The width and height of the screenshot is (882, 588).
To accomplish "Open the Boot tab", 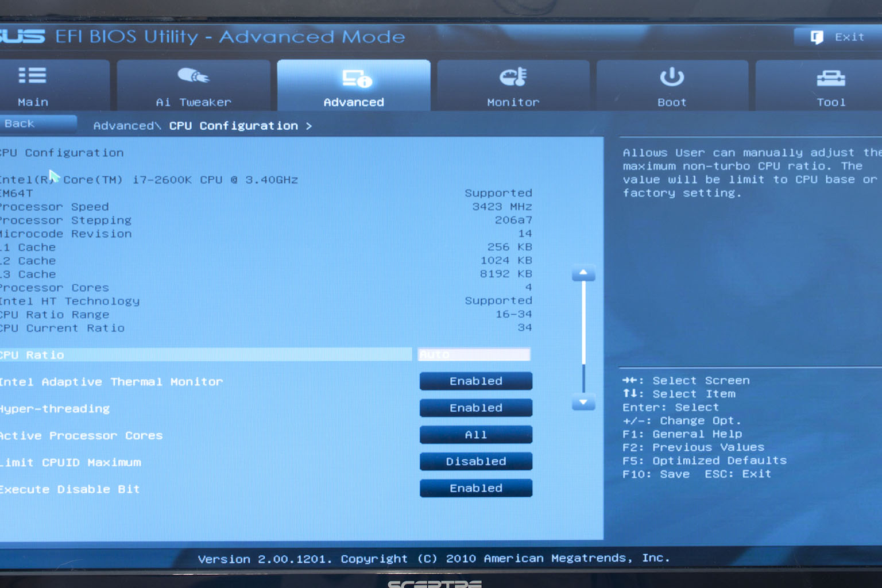I will [672, 85].
